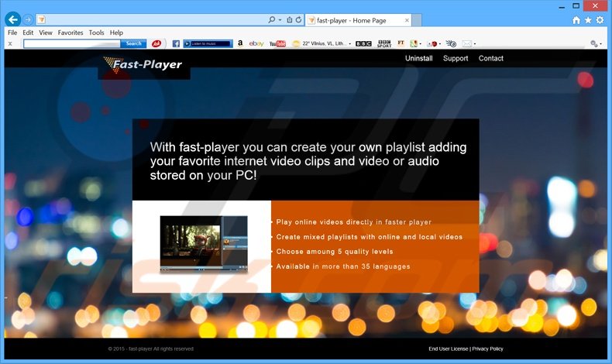Viewport: 612px width, 364px height.
Task: Click the browser Forward arrow
Action: coord(28,19)
